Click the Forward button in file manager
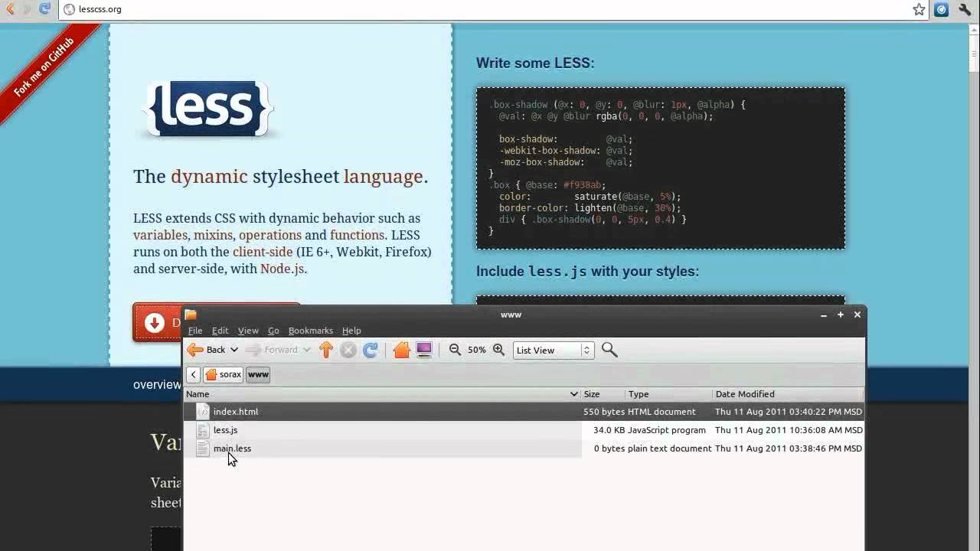The height and width of the screenshot is (551, 980). click(273, 350)
